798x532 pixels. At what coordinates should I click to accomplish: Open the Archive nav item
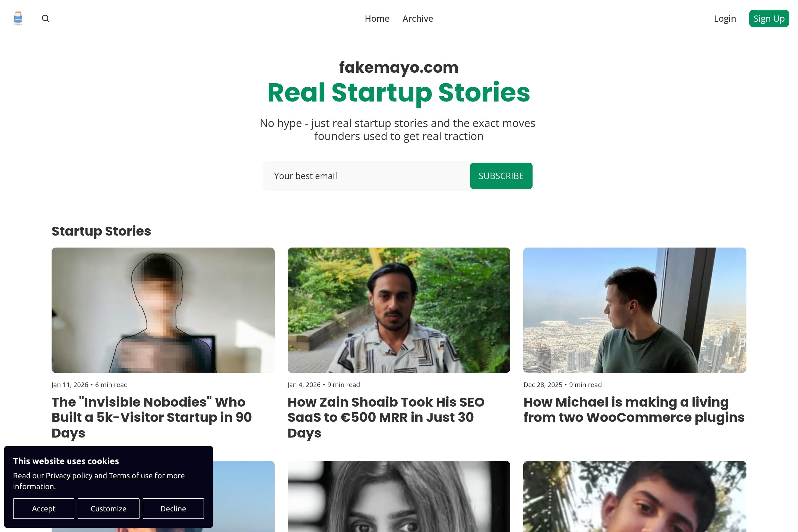pyautogui.click(x=418, y=18)
